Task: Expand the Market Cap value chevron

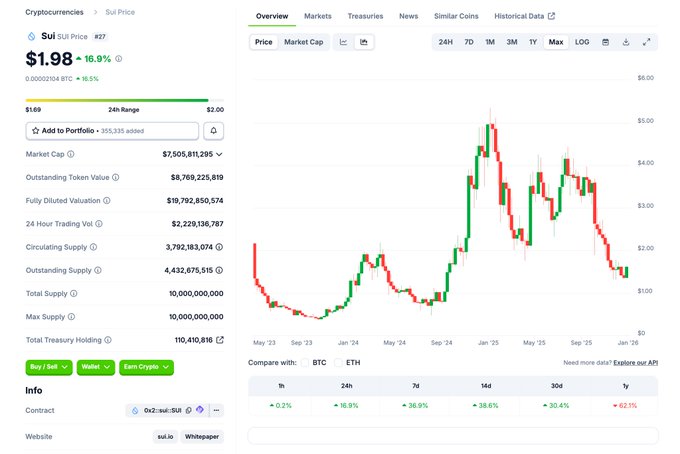Action: 219,154
